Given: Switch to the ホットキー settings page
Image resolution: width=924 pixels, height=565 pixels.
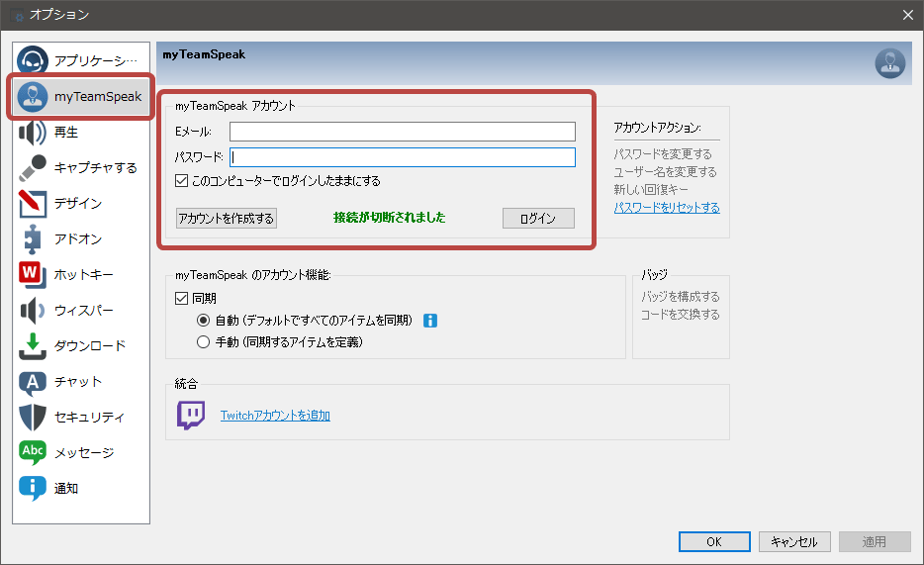Looking at the screenshot, I should point(81,274).
